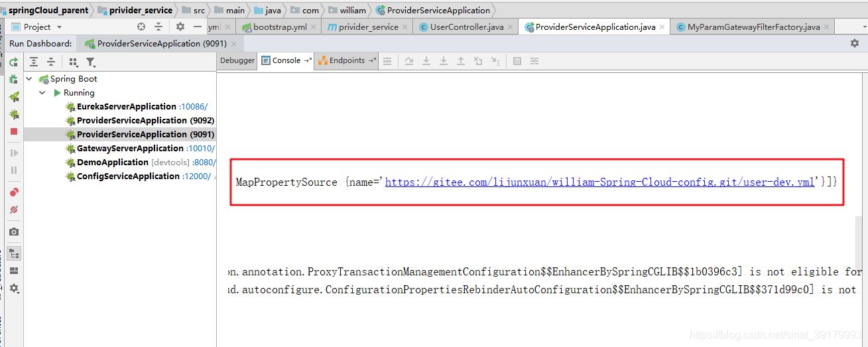Open the gitee user-dev.yml link in the console
Screen dimensions: 868x347
[x=599, y=182]
